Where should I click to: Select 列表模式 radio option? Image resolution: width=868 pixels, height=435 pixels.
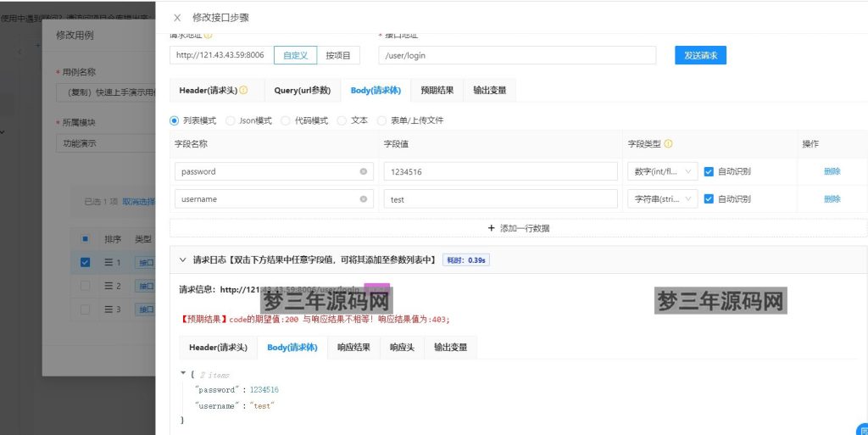tap(175, 120)
